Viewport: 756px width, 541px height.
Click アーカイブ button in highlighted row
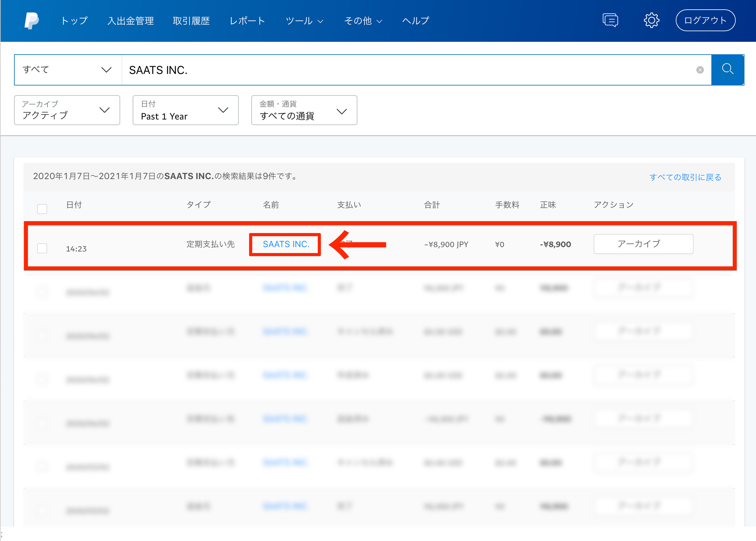(x=643, y=244)
